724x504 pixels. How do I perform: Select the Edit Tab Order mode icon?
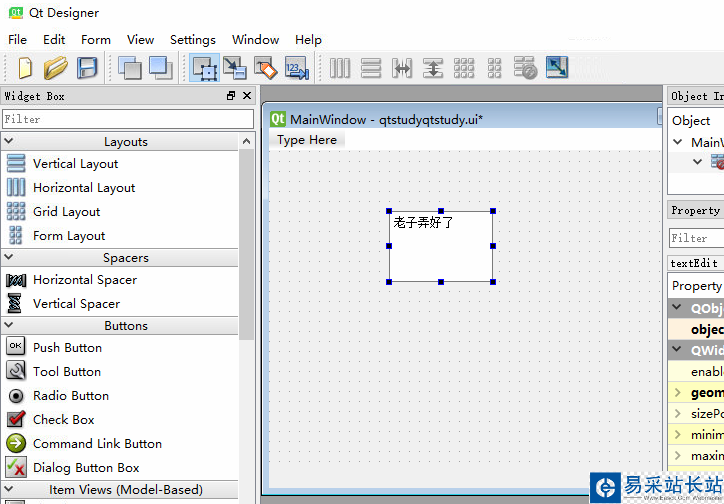click(296, 68)
